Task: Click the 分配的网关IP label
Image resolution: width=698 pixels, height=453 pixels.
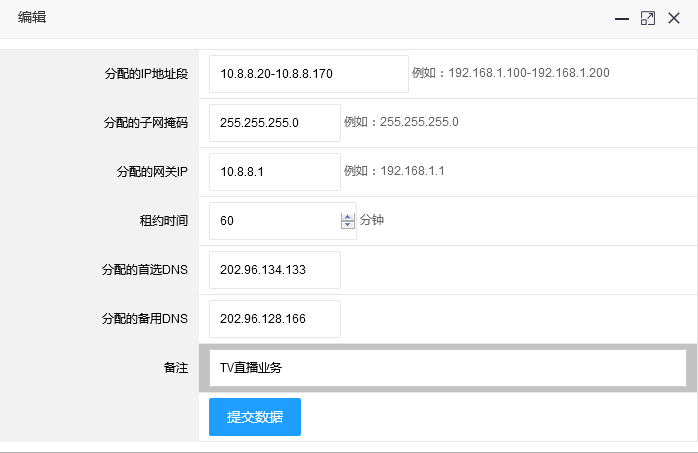Action: coord(152,172)
